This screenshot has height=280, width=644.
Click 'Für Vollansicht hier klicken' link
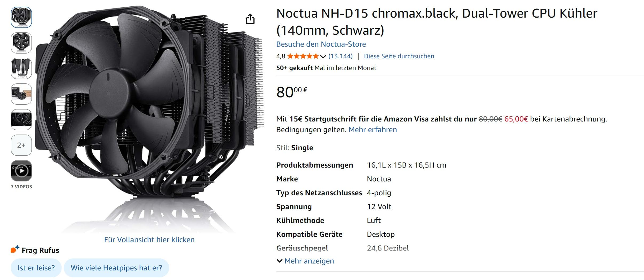(149, 240)
